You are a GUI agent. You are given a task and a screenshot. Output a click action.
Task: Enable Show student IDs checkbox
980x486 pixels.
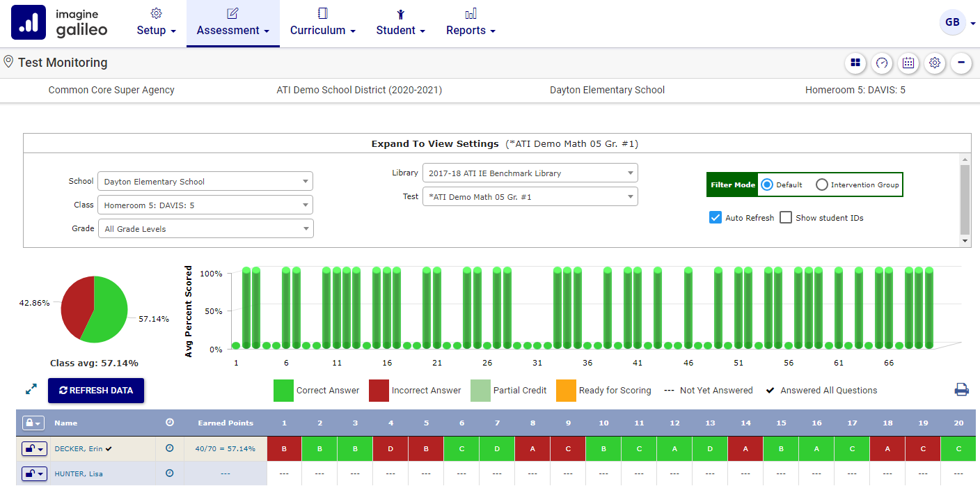(786, 217)
